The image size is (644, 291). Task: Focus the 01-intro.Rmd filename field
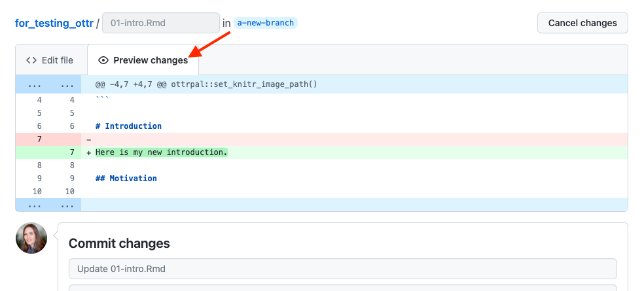pos(160,23)
